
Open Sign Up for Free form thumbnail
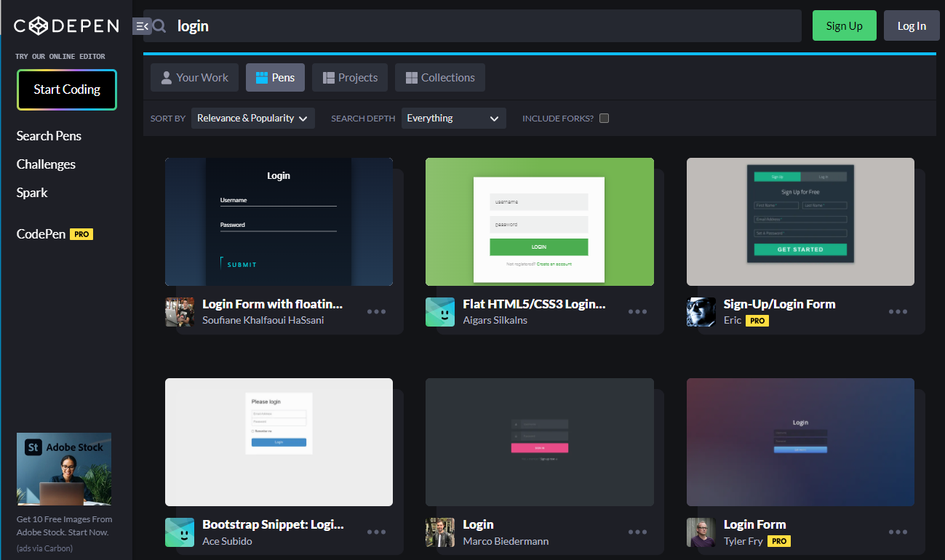(800, 222)
